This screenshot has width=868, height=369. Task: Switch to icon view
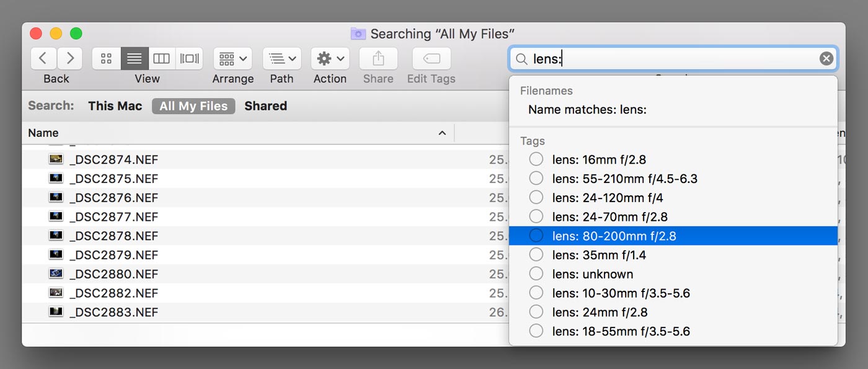pos(106,58)
